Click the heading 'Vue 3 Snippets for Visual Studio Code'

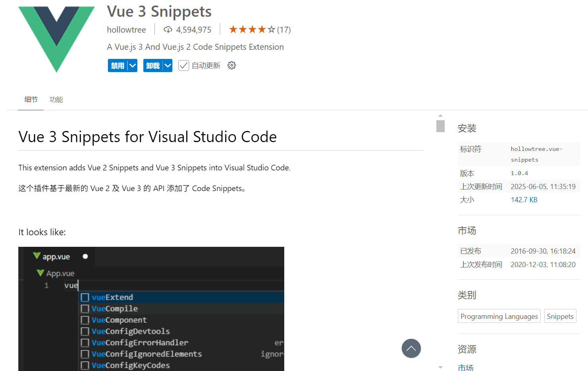pos(148,137)
